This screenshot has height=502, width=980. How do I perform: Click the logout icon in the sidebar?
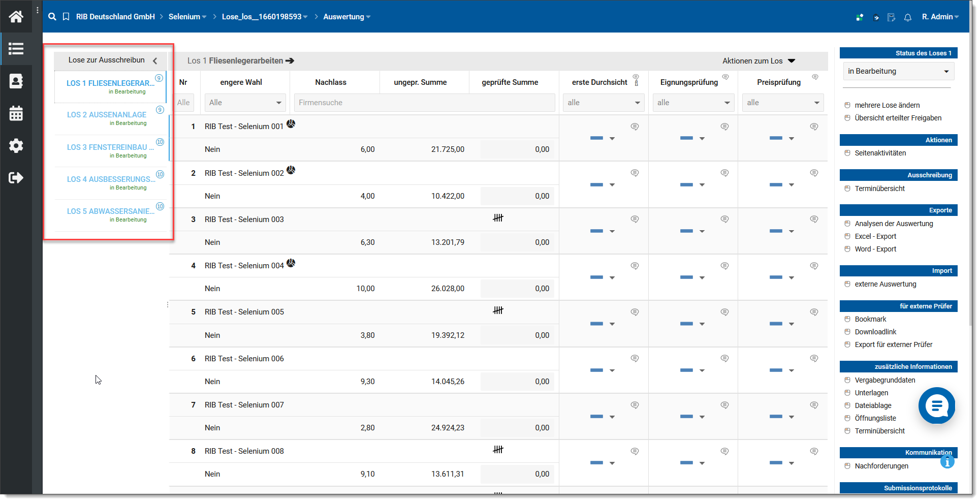(x=16, y=178)
